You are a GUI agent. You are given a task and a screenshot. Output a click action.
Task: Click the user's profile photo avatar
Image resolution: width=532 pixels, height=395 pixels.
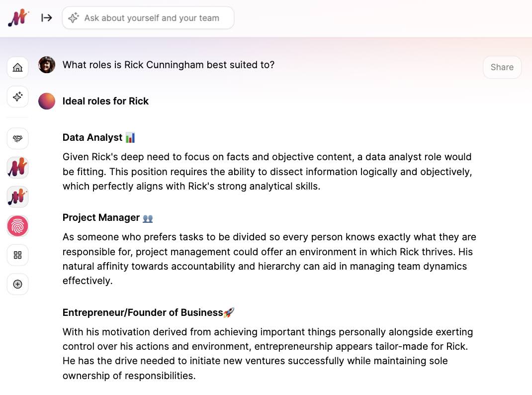[47, 65]
